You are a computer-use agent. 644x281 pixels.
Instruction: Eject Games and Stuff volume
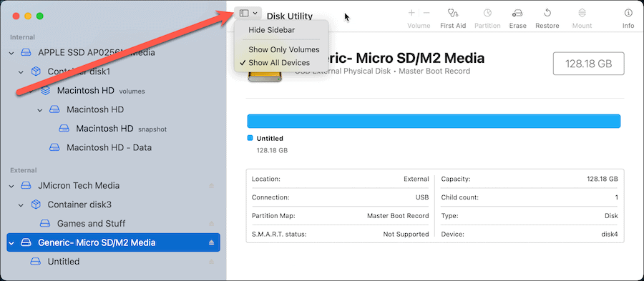pos(212,224)
